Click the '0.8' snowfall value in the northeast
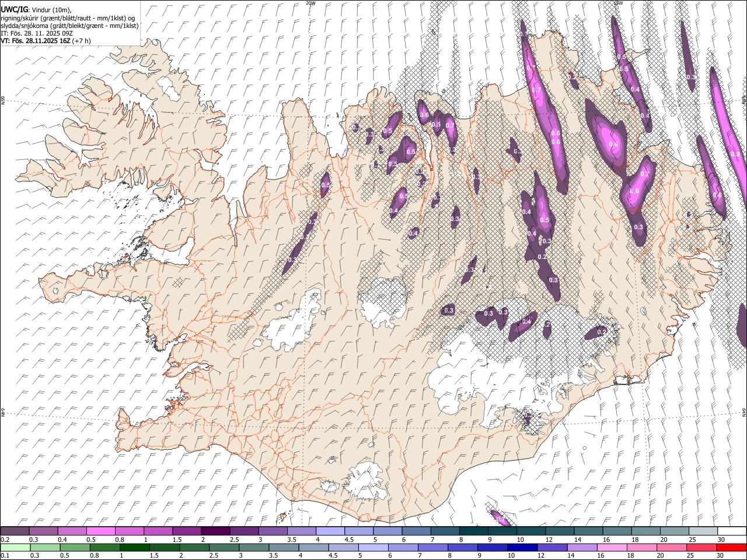 pyautogui.click(x=613, y=145)
